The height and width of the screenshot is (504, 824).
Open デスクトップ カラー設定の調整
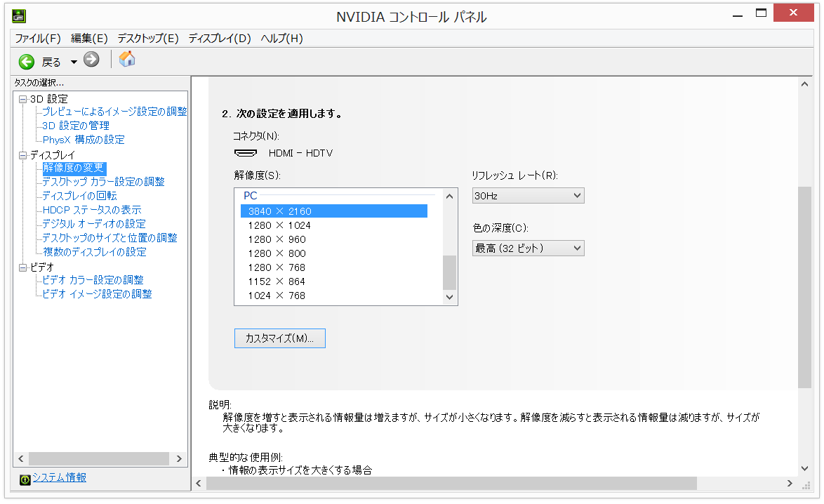103,182
